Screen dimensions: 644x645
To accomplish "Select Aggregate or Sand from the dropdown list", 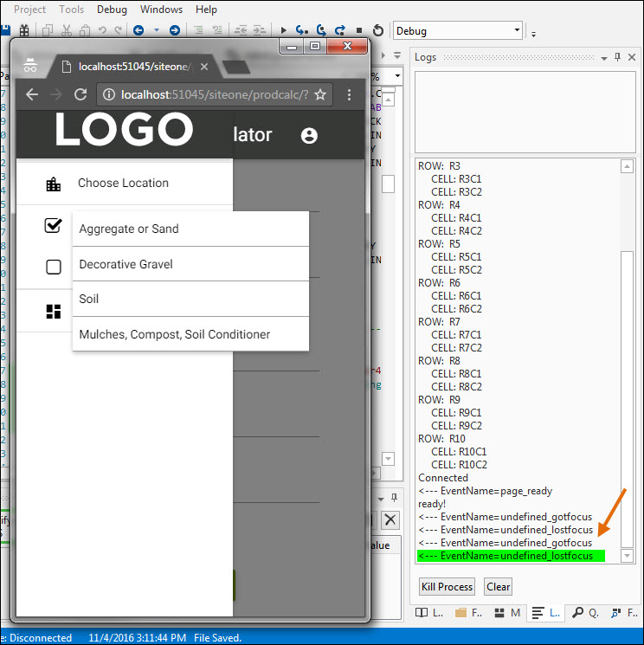I will [x=190, y=229].
